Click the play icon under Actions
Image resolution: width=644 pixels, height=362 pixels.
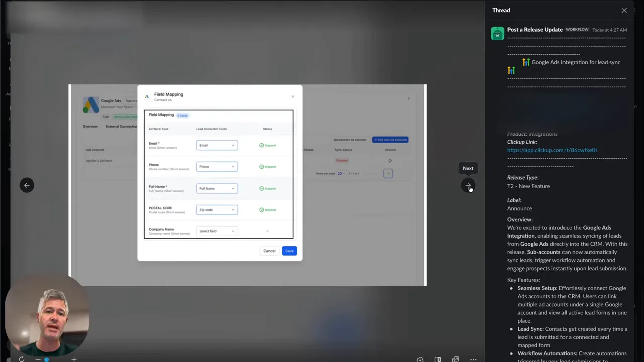390,161
